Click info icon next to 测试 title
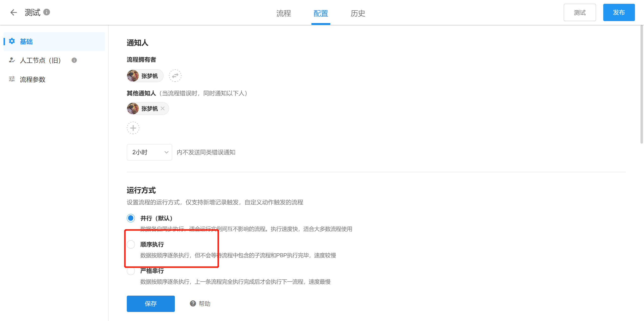 click(47, 12)
